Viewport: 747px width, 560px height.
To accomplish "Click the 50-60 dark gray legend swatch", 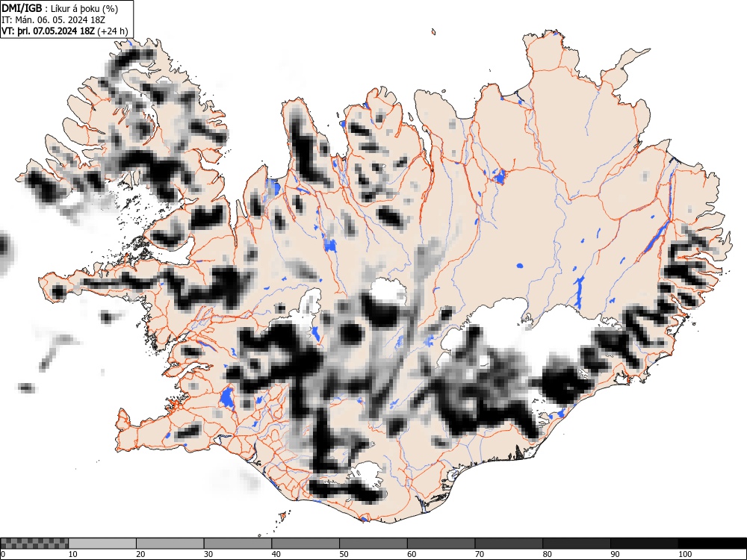I will coord(373,544).
